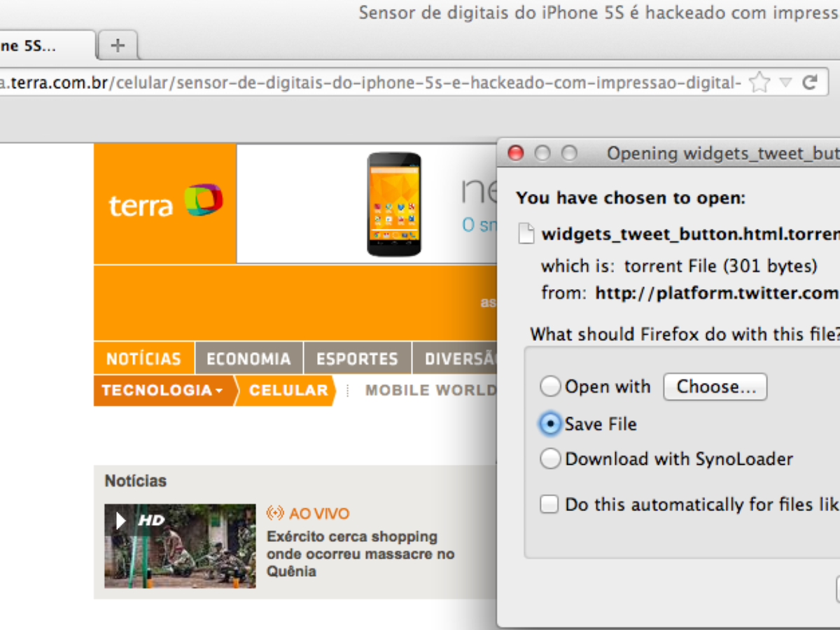Click the play icon on HD video
840x630 pixels.
point(120,520)
